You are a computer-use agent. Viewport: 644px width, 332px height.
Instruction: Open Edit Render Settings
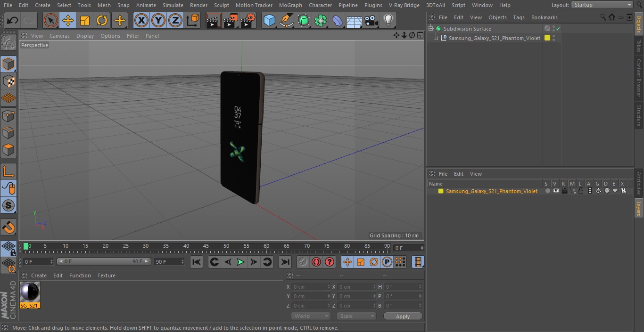point(248,20)
